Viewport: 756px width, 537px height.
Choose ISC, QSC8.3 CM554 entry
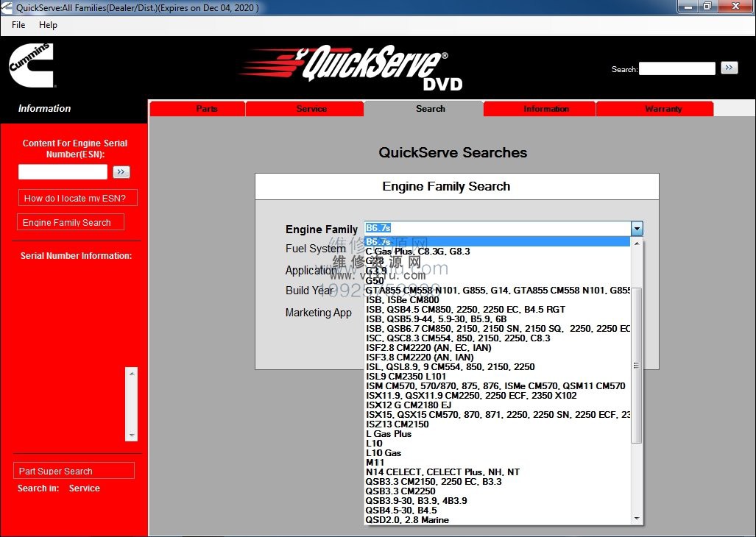tap(497, 338)
